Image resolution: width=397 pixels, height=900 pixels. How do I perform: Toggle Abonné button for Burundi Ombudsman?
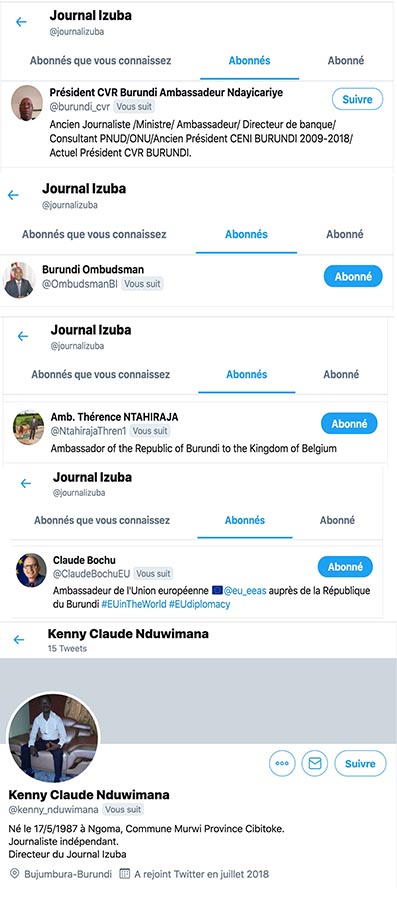tap(353, 276)
